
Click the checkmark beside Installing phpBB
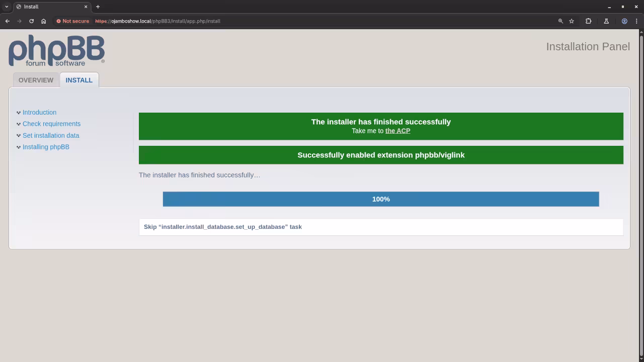pos(19,147)
